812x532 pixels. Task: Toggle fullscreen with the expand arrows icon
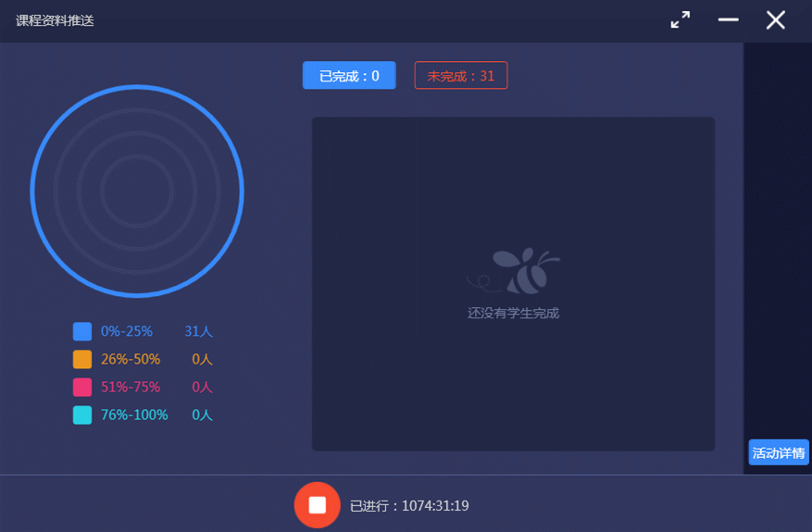tap(681, 19)
